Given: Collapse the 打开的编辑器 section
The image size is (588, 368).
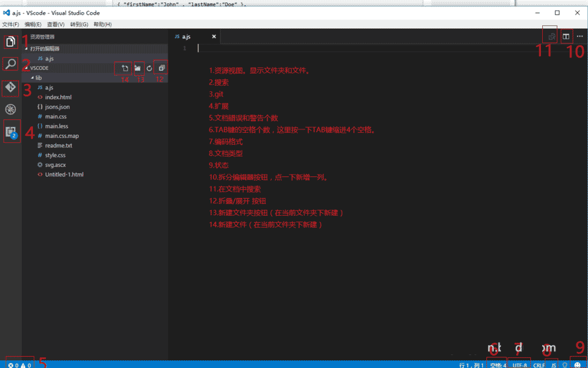Looking at the screenshot, I should 44,48.
